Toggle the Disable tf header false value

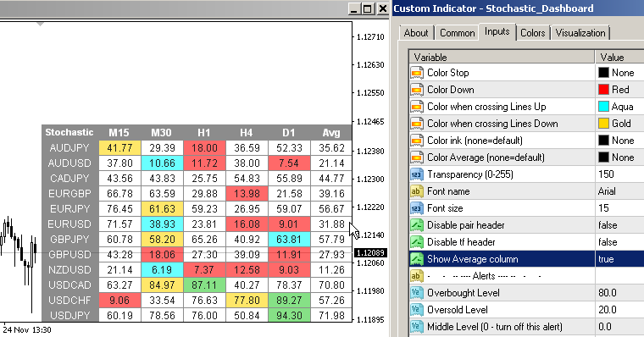pos(608,242)
